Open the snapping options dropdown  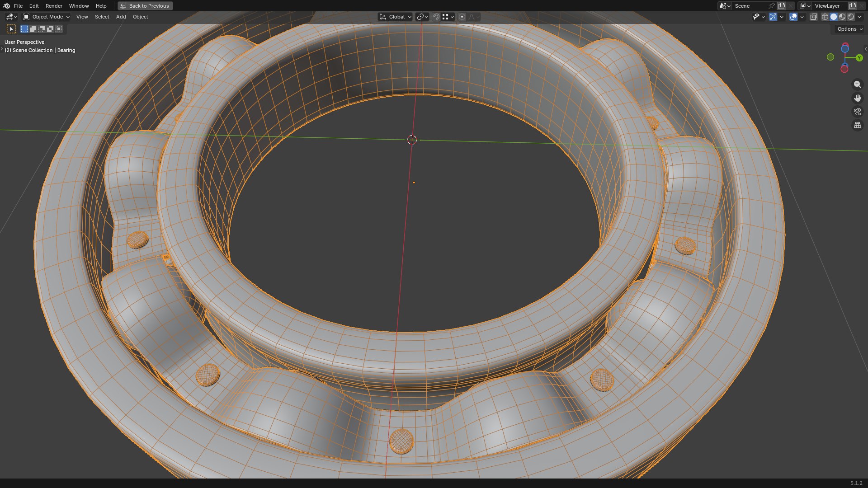448,17
